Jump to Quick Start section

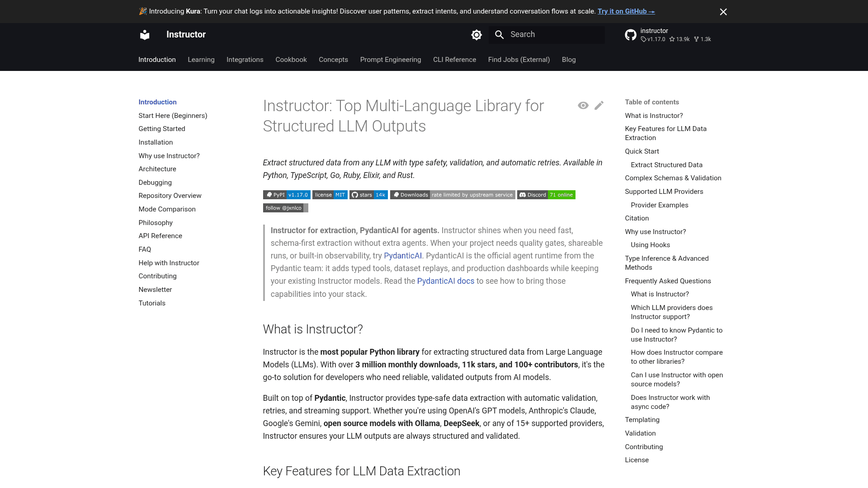click(x=642, y=151)
